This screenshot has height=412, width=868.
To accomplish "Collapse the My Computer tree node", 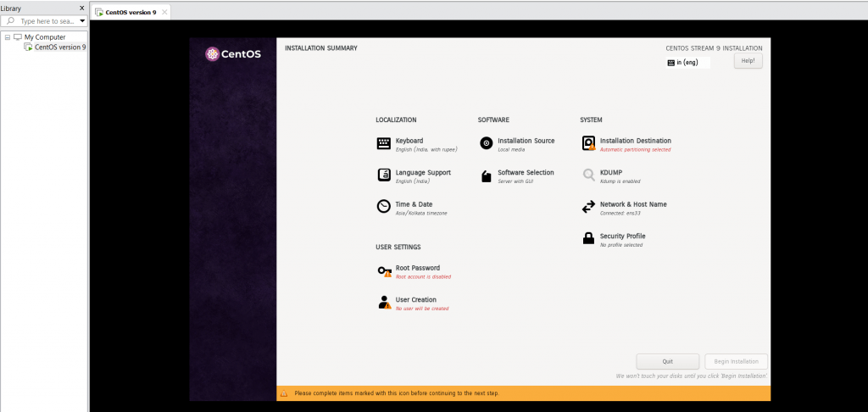I will [x=7, y=37].
